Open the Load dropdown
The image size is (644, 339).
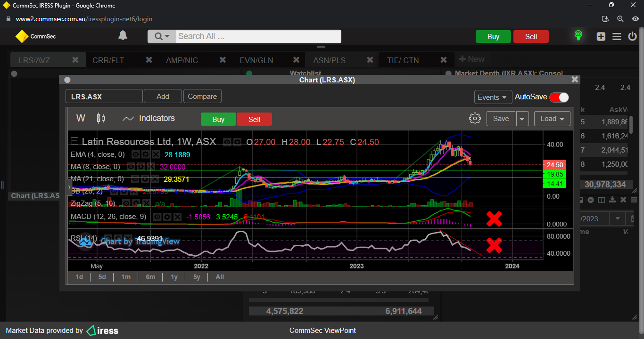pos(552,119)
